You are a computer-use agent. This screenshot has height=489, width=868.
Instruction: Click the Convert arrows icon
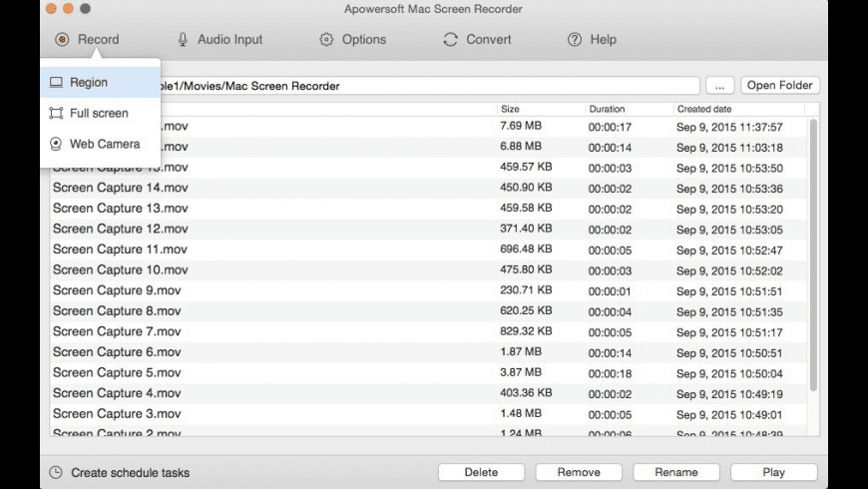tap(451, 39)
